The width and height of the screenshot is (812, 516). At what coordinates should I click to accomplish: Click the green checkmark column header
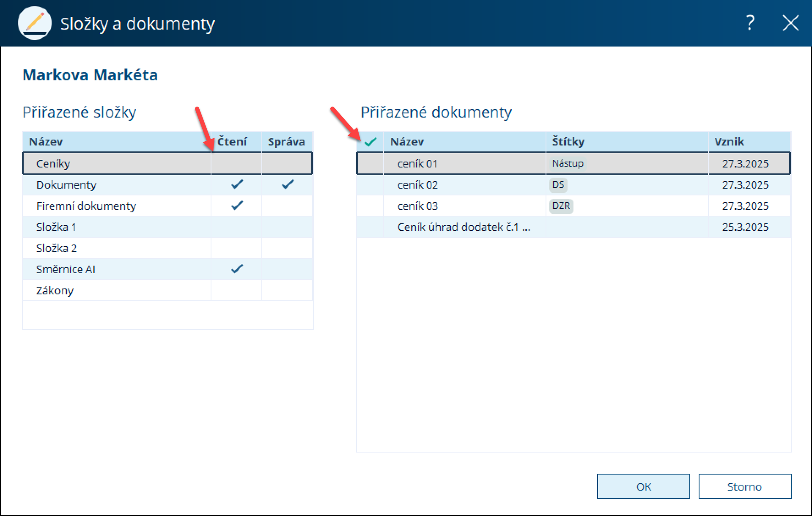pyautogui.click(x=370, y=142)
